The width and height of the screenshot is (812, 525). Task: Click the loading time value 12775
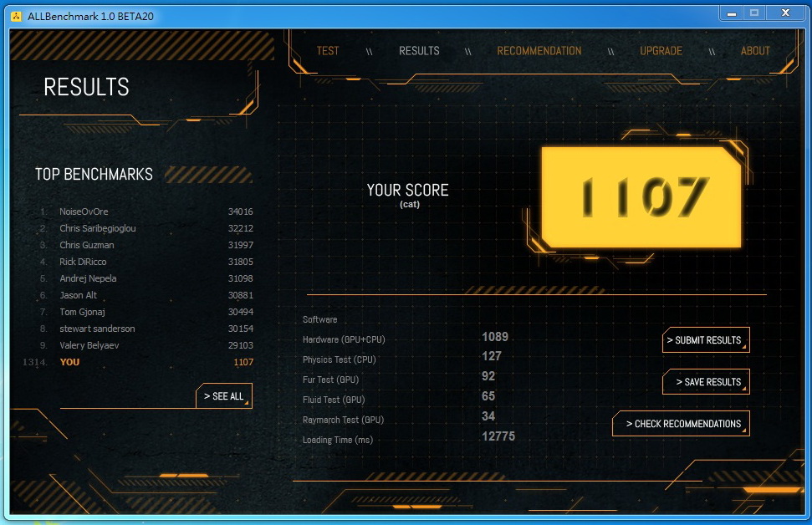pyautogui.click(x=498, y=436)
